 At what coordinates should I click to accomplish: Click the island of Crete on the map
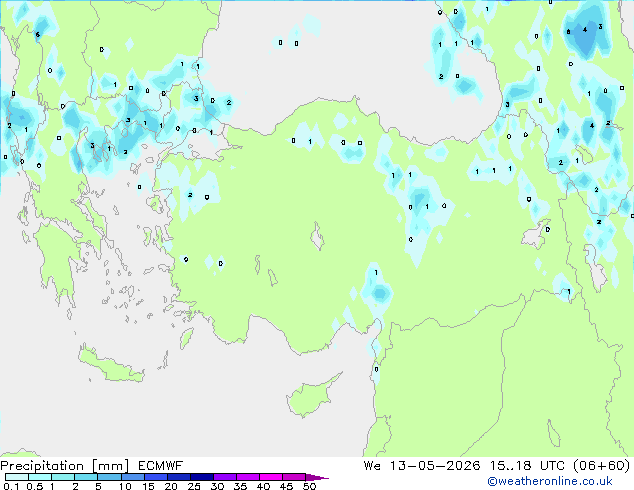pyautogui.click(x=111, y=364)
